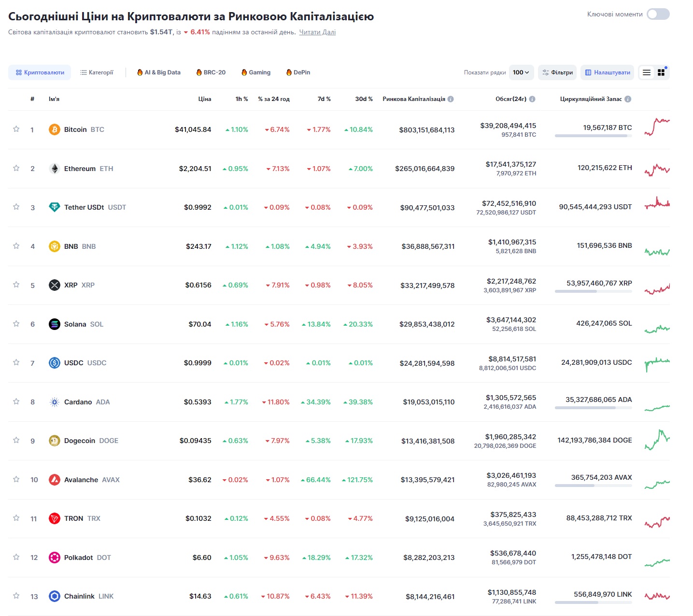Click Cardano circulating supply progress bar
This screenshot has width=693, height=616.
pyautogui.click(x=594, y=408)
